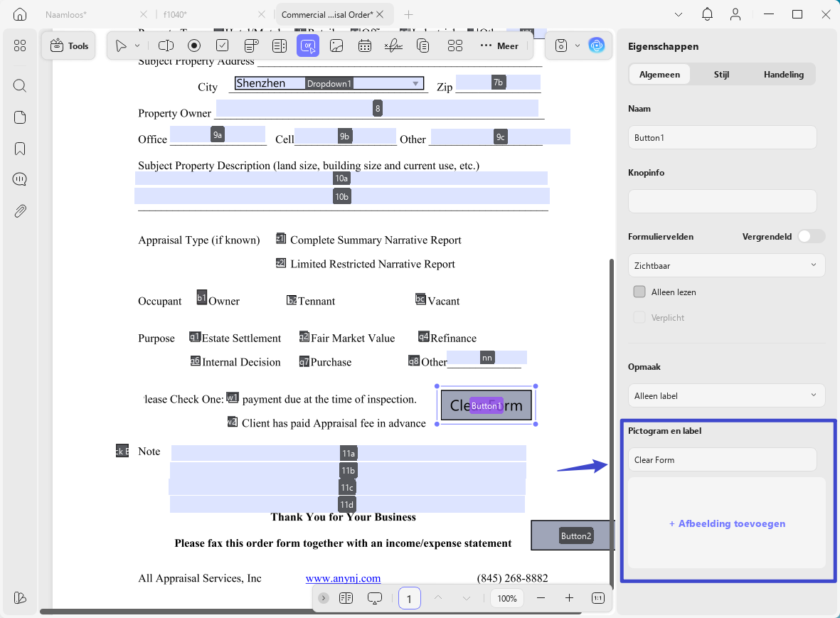Click the Naam field containing Button1
840x618 pixels.
pyautogui.click(x=722, y=138)
